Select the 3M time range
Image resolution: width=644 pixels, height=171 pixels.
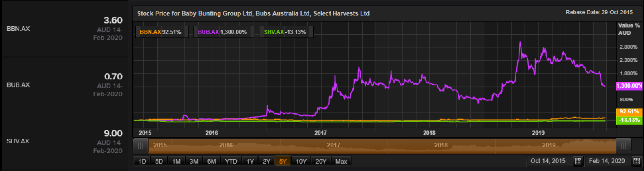coord(194,161)
